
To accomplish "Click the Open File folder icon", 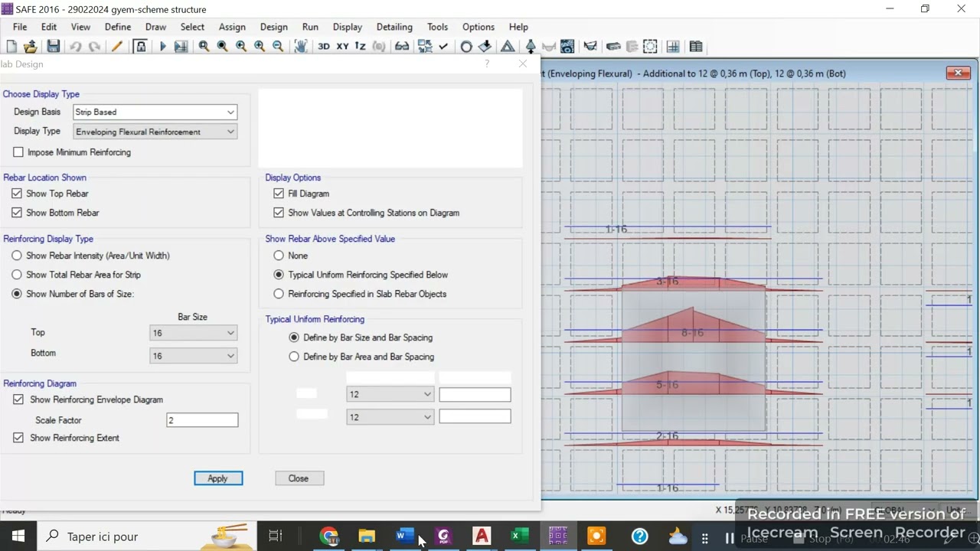I will pyautogui.click(x=31, y=47).
